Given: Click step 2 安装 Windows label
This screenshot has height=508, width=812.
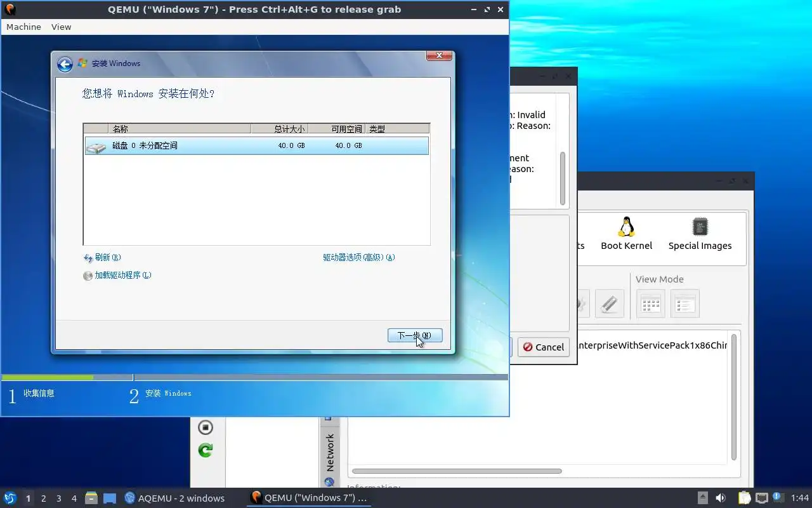Looking at the screenshot, I should (x=168, y=394).
